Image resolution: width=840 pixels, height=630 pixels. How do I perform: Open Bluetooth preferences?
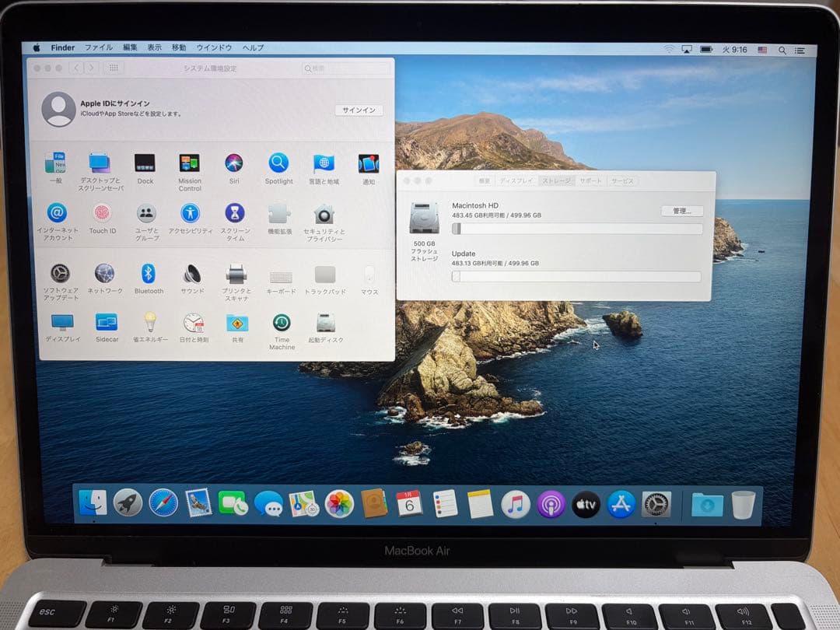[148, 273]
